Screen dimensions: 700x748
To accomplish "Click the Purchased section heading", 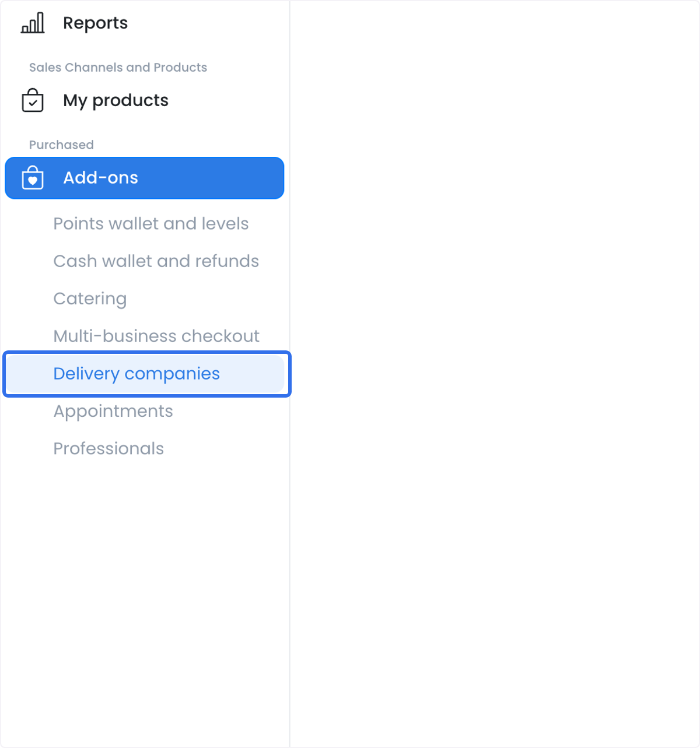I will pyautogui.click(x=61, y=145).
